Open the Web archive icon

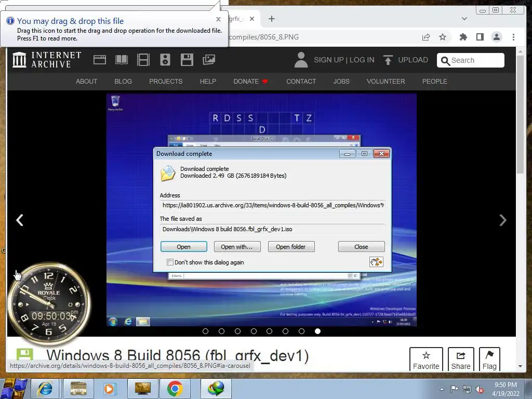pyautogui.click(x=99, y=60)
